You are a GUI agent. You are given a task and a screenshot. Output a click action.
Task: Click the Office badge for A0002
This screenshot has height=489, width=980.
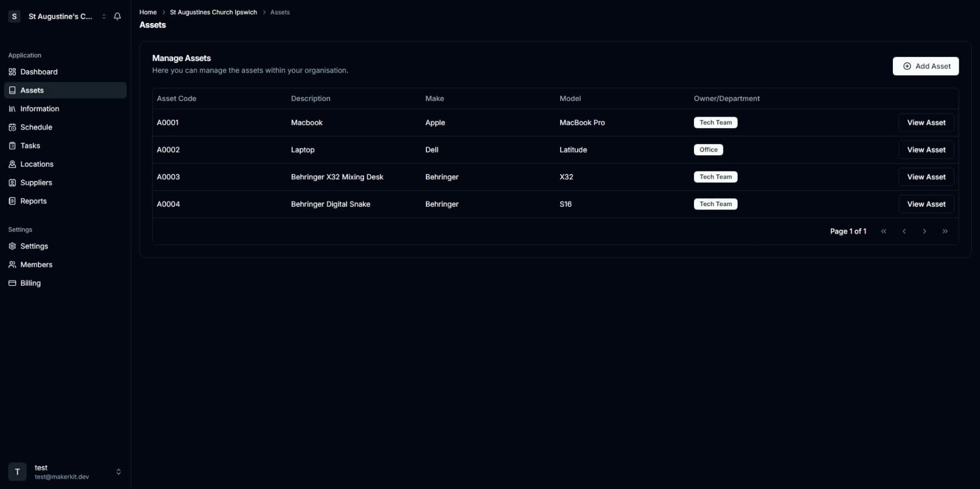pyautogui.click(x=708, y=150)
